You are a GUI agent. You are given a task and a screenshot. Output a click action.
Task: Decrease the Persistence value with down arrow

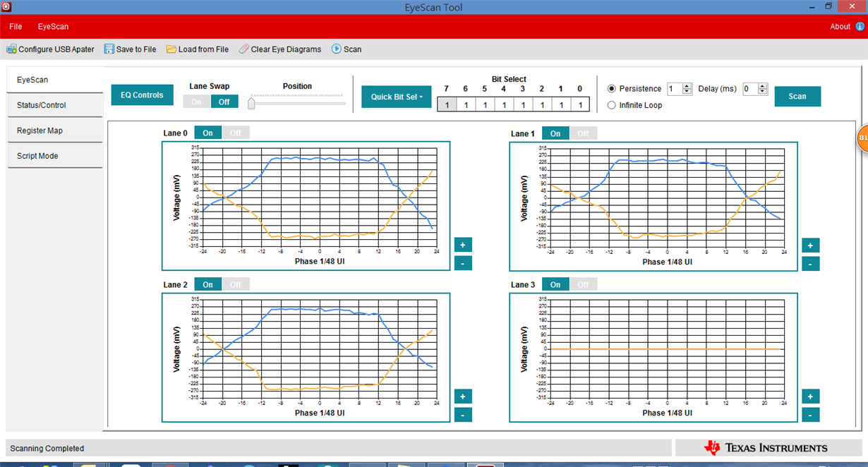pyautogui.click(x=687, y=92)
